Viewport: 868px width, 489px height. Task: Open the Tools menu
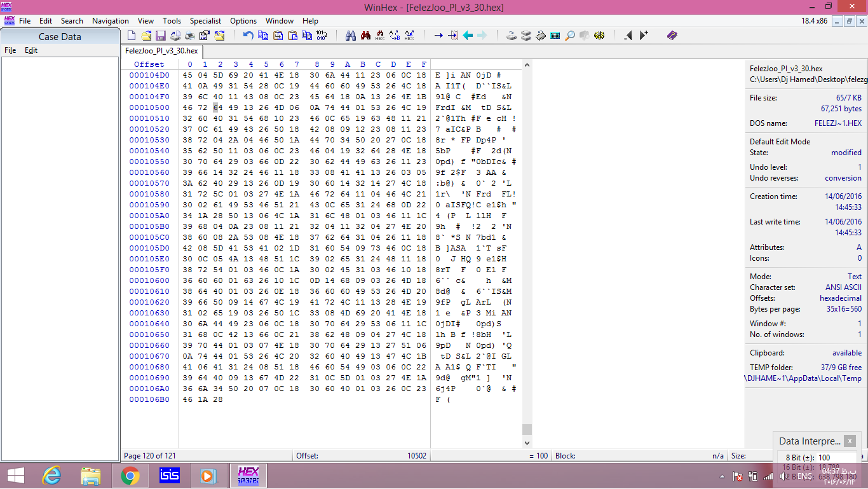click(172, 21)
